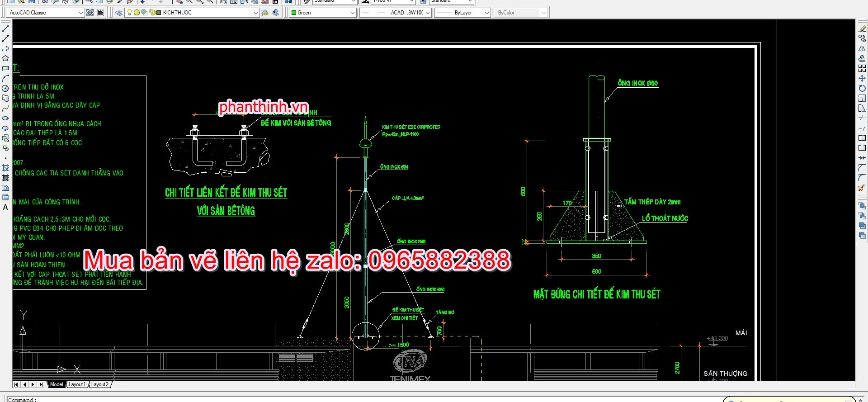The width and height of the screenshot is (868, 402).
Task: Insert a Table from draw toolbar
Action: tap(5, 198)
